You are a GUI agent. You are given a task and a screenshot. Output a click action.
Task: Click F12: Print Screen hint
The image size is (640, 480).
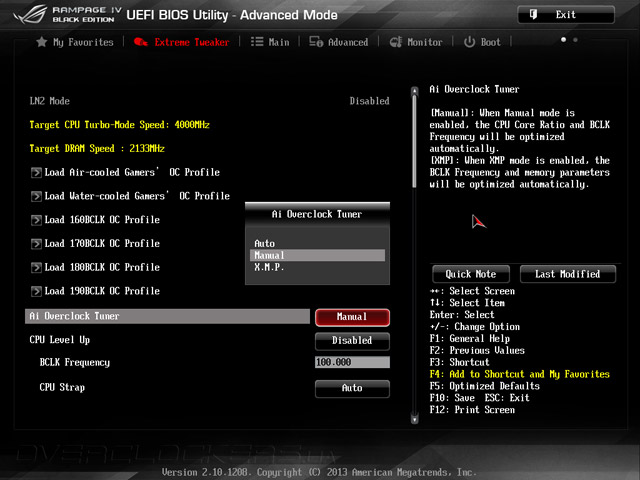click(472, 410)
